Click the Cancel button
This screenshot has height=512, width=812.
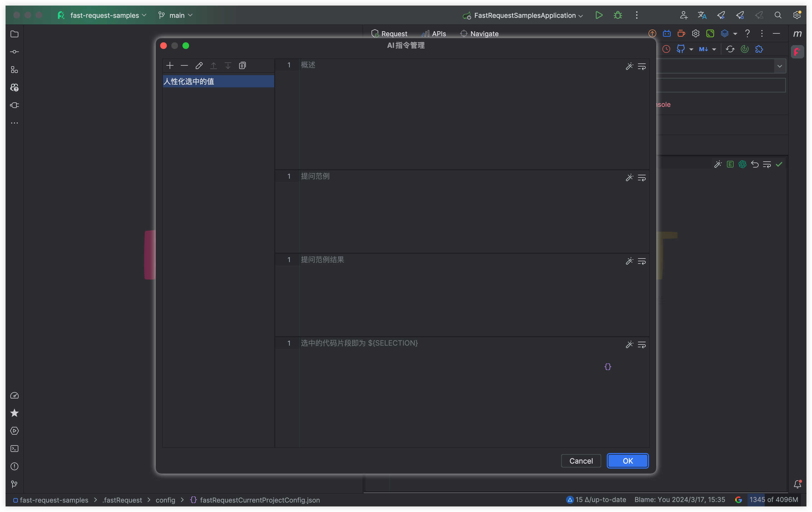581,461
